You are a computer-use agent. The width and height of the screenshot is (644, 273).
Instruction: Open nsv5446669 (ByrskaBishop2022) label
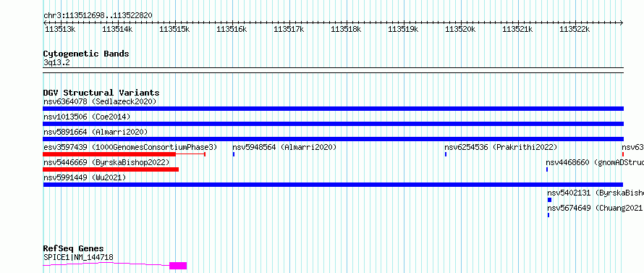click(106, 162)
